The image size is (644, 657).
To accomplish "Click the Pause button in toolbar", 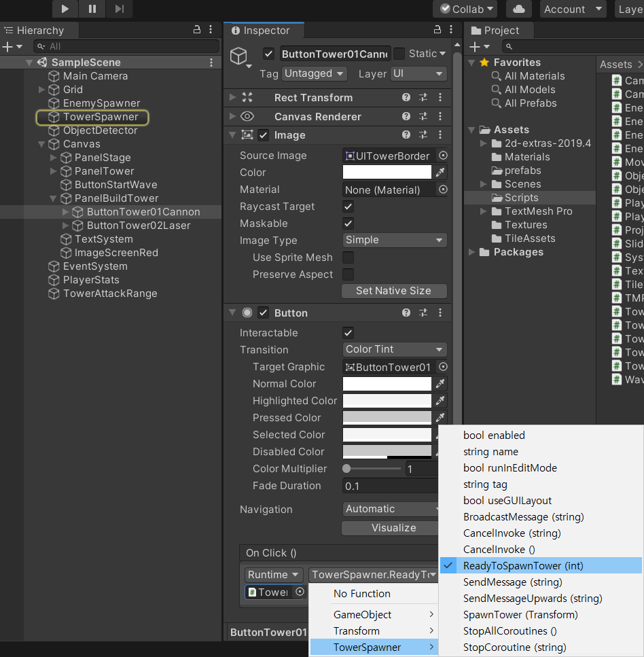I will click(92, 9).
